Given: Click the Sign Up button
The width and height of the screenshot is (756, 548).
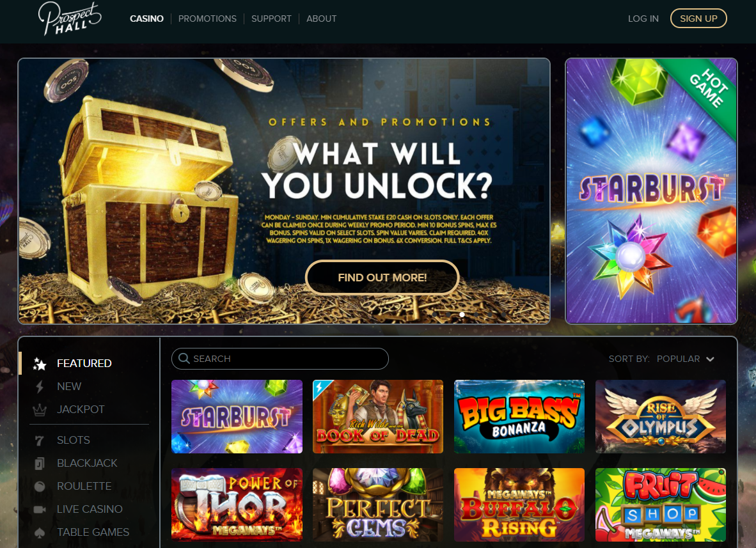Looking at the screenshot, I should pos(698,19).
